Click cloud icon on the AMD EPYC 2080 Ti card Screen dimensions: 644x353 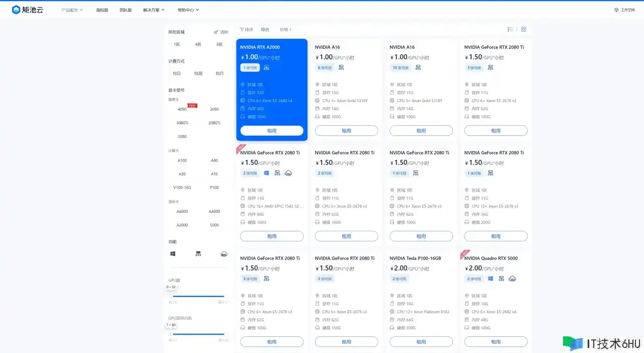(288, 173)
